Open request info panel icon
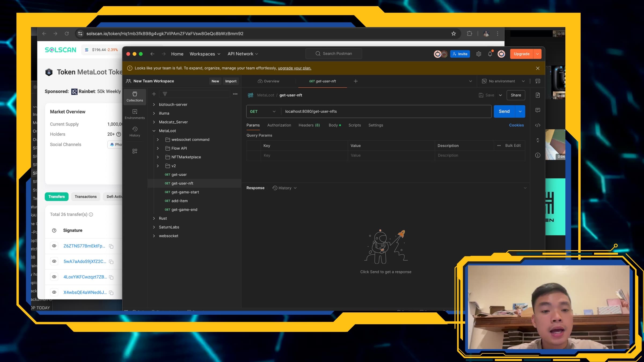The height and width of the screenshot is (362, 644). point(537,155)
